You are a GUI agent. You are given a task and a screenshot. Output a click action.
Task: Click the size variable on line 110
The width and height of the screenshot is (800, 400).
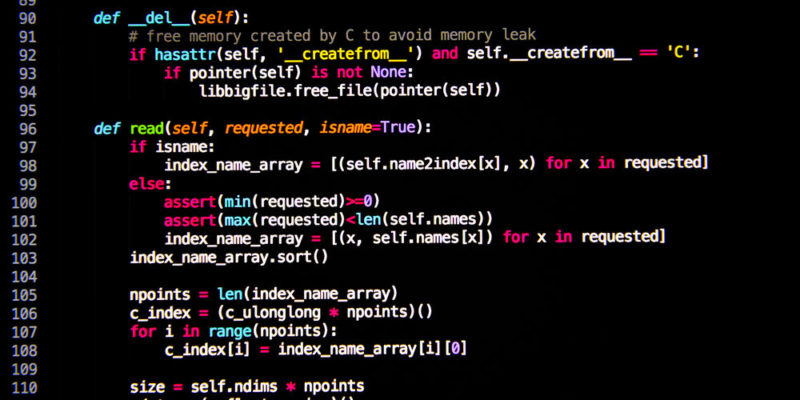click(x=146, y=387)
